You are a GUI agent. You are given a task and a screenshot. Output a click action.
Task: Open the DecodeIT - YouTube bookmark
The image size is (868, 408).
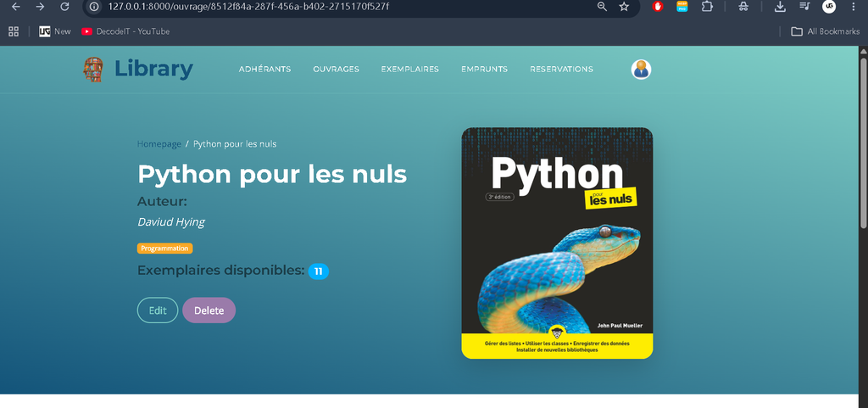[x=125, y=31]
